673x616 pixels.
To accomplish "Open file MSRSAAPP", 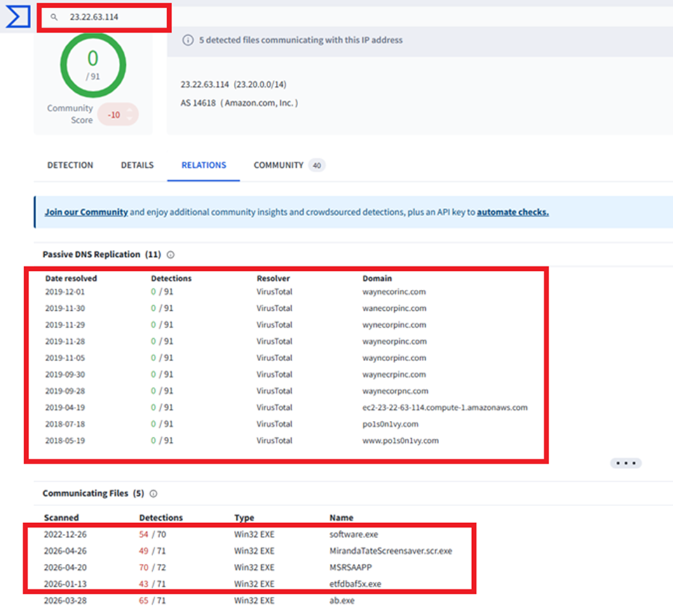I will click(350, 568).
